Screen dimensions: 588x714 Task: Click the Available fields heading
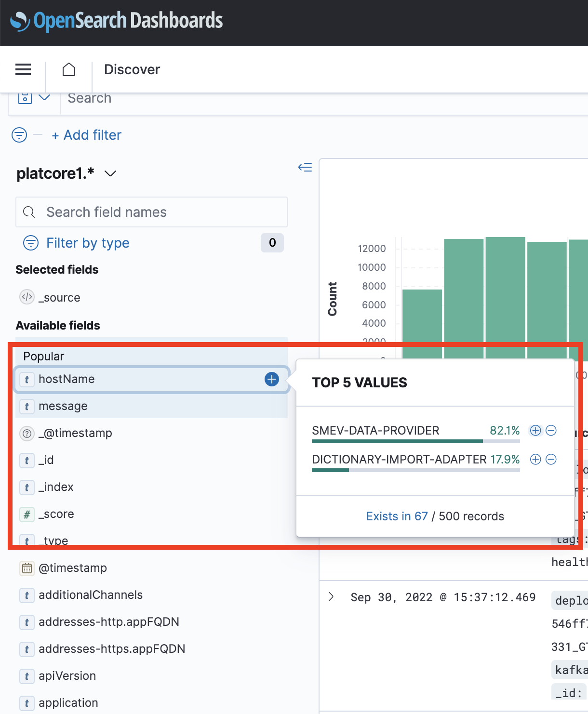(x=58, y=325)
